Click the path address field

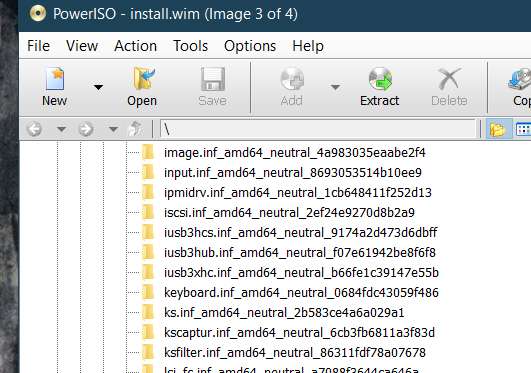pos(318,129)
